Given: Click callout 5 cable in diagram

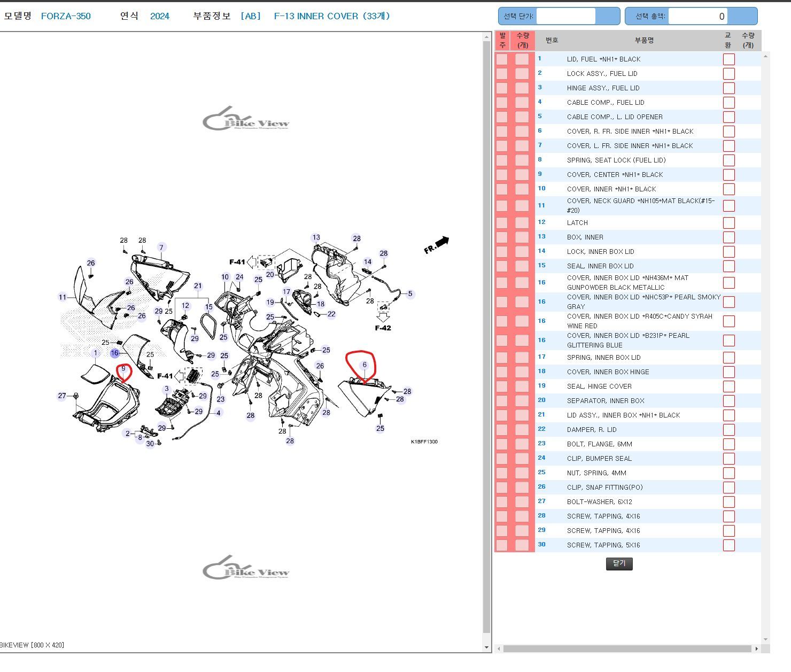Looking at the screenshot, I should point(410,293).
